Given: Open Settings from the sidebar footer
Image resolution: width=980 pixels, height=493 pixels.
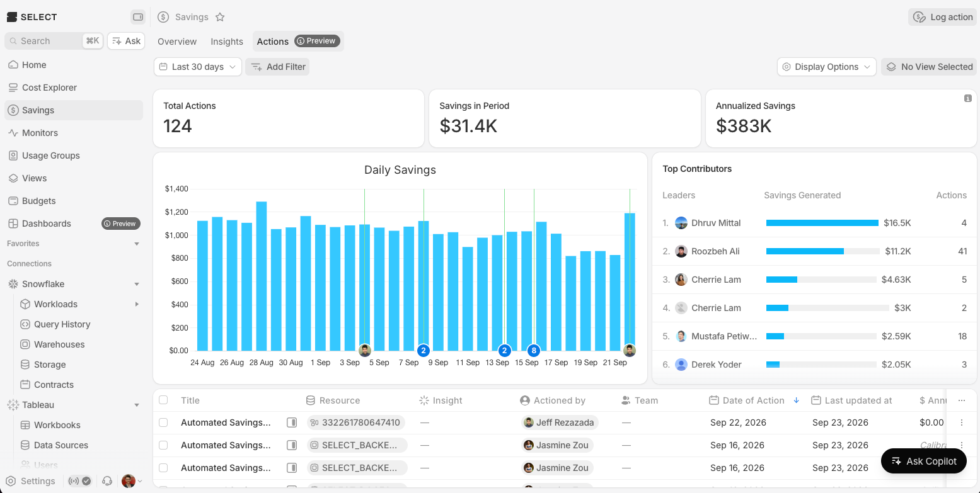Looking at the screenshot, I should [x=31, y=481].
